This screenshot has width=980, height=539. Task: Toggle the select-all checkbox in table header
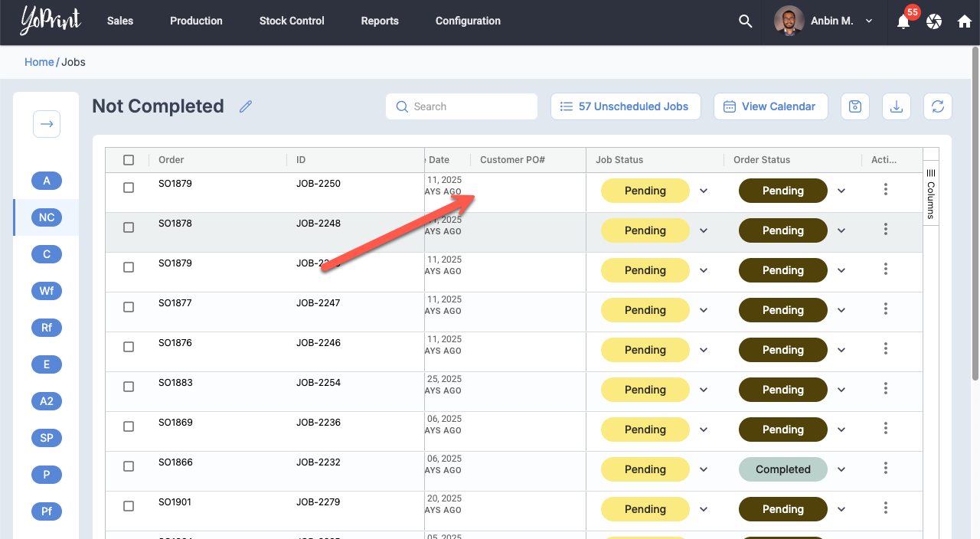[129, 160]
